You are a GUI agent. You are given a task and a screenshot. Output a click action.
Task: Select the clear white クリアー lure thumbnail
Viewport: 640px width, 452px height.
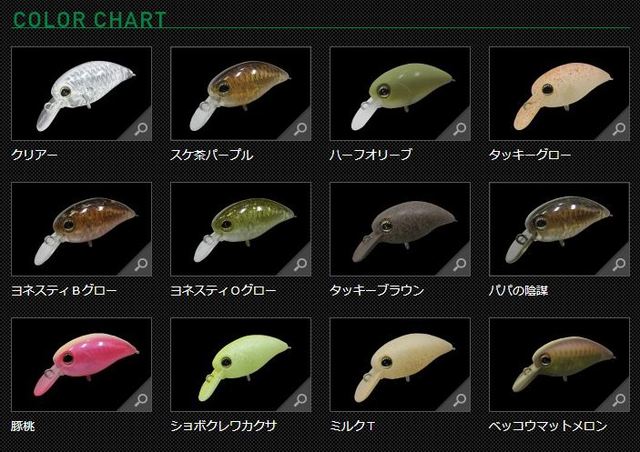(82, 94)
